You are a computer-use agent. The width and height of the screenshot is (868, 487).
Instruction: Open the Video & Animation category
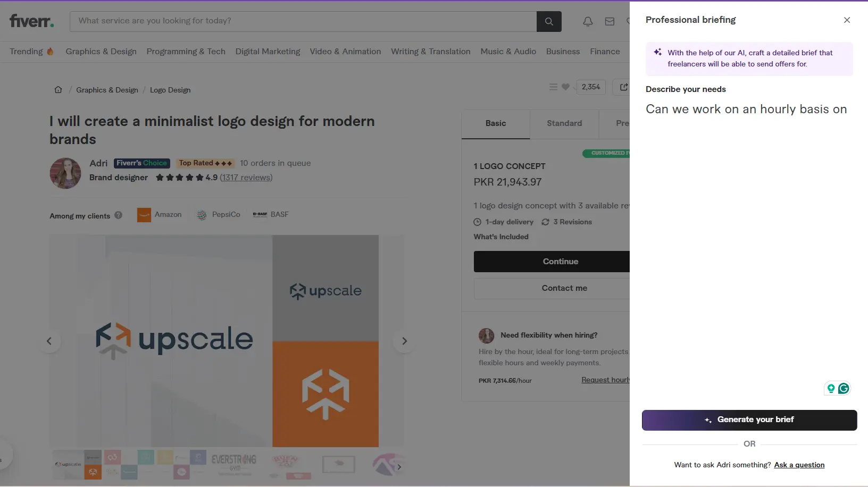pyautogui.click(x=346, y=52)
